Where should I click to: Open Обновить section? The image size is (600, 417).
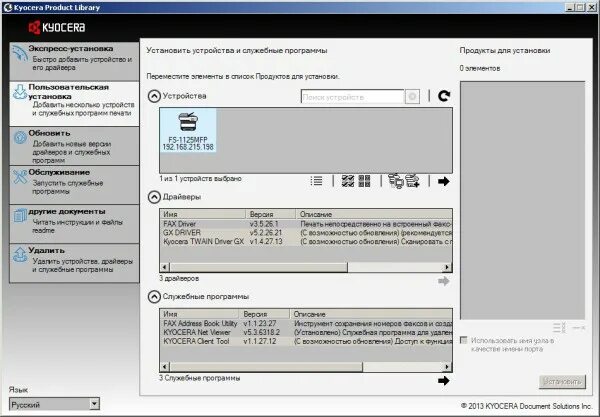click(74, 146)
